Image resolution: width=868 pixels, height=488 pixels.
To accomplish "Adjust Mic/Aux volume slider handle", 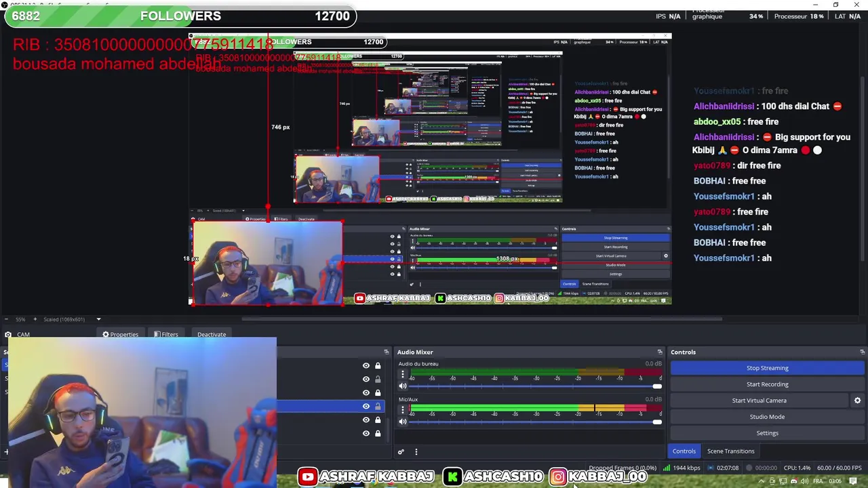I will [656, 422].
